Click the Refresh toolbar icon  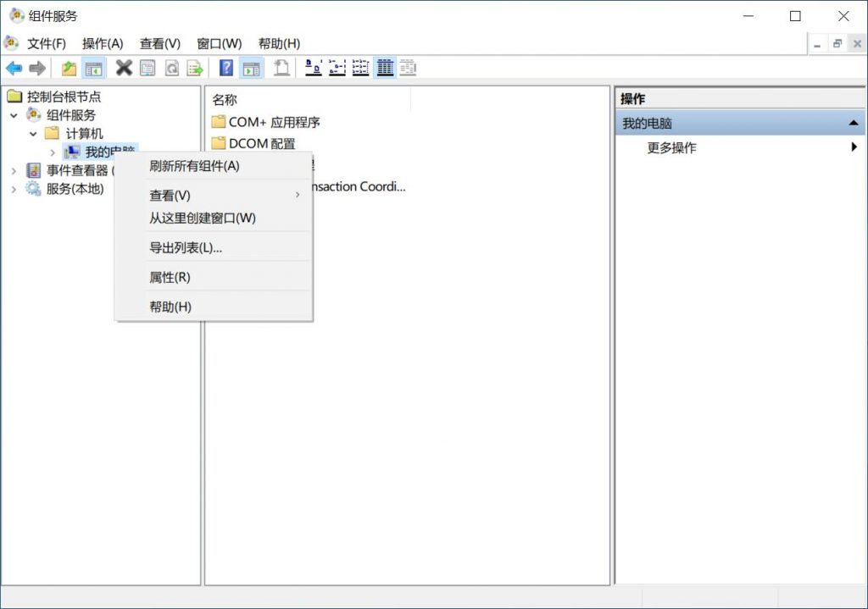click(172, 68)
